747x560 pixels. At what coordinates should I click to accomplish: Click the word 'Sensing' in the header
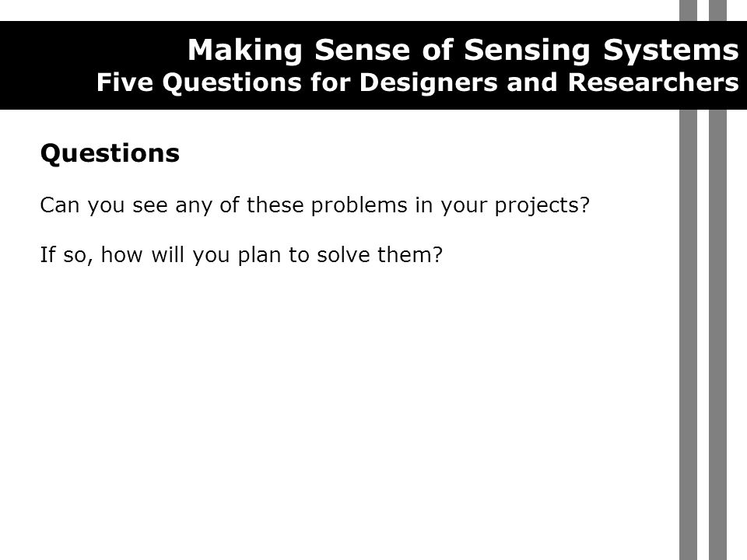pos(527,51)
